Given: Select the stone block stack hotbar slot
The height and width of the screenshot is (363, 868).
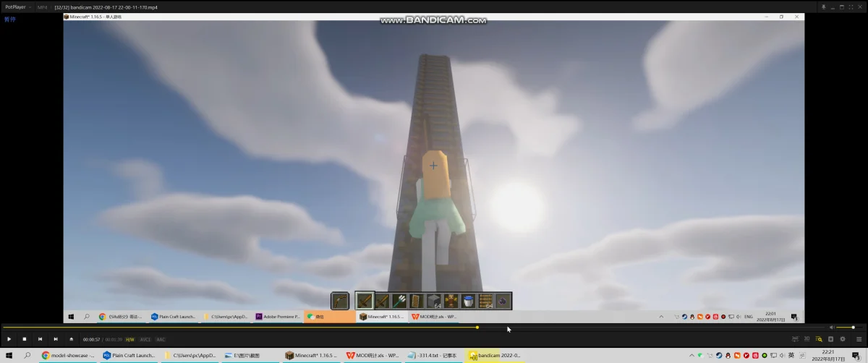Looking at the screenshot, I should pos(433,300).
